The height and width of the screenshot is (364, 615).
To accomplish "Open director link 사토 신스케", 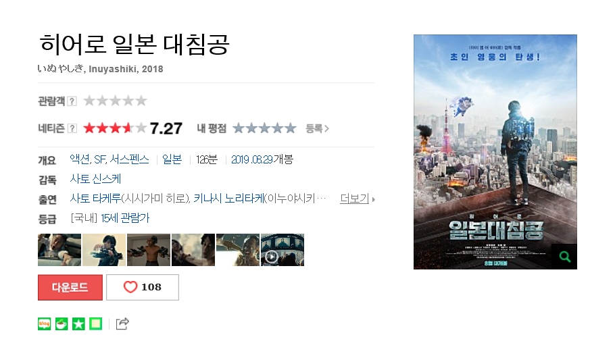I will pos(95,179).
